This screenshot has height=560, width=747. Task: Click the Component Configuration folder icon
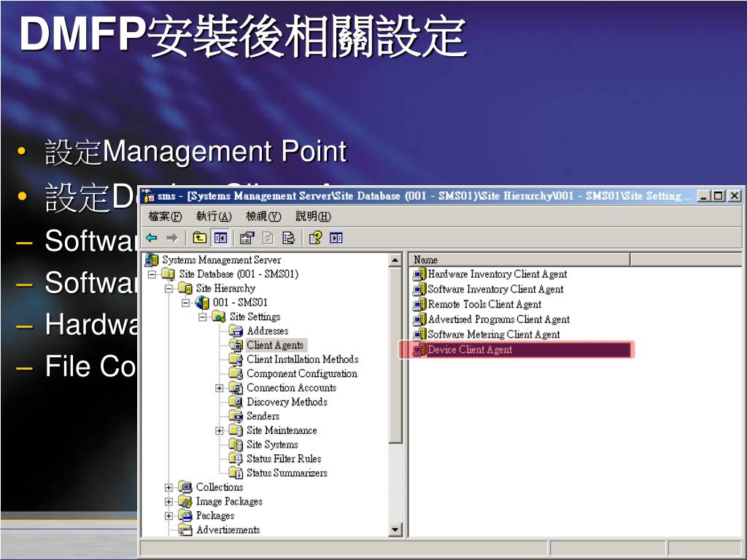236,373
